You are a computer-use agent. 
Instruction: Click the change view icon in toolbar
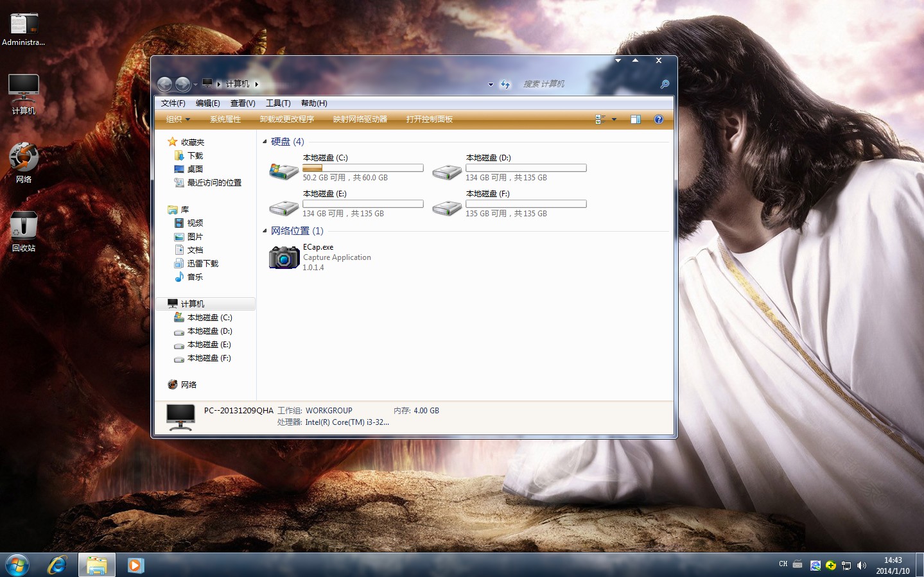click(600, 119)
